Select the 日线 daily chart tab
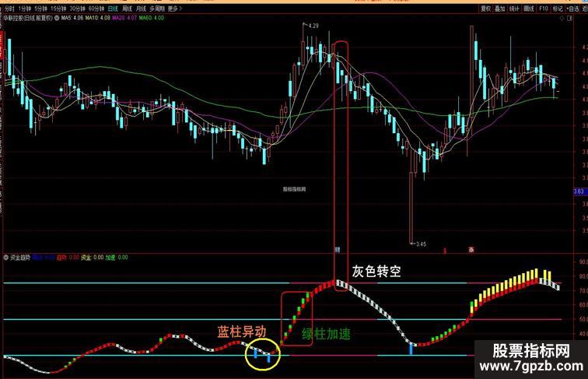 tap(113, 9)
